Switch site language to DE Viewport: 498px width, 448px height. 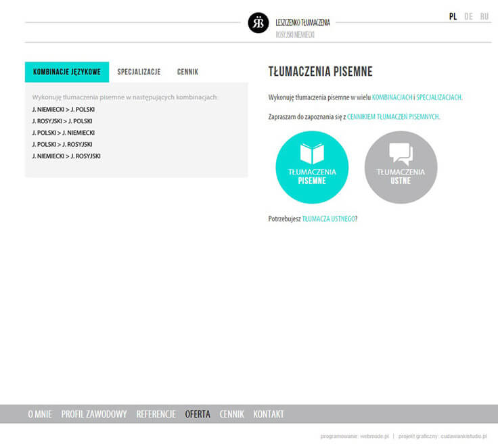pyautogui.click(x=468, y=16)
